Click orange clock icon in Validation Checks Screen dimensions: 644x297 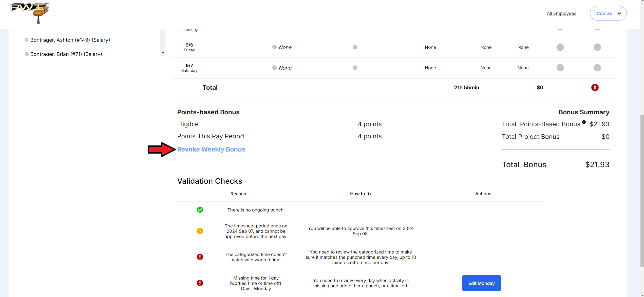200,231
